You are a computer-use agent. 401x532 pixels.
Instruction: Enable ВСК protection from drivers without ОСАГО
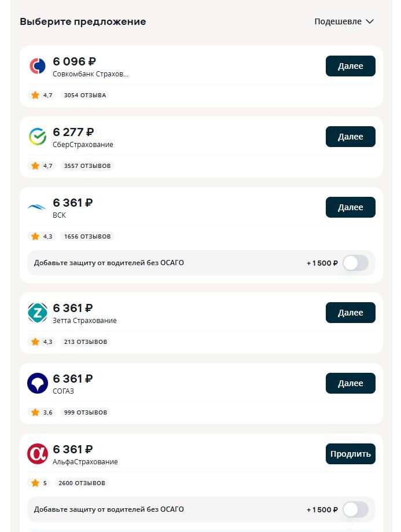pyautogui.click(x=355, y=263)
